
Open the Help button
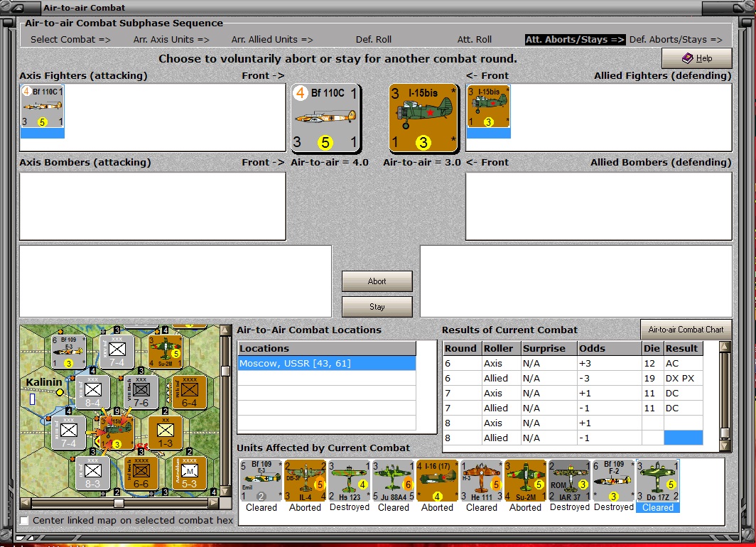tap(697, 58)
